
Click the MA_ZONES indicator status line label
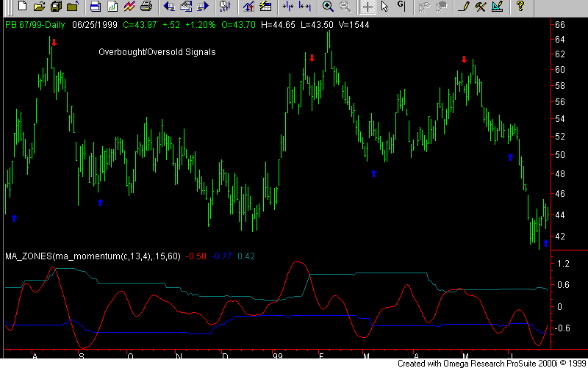[x=93, y=256]
